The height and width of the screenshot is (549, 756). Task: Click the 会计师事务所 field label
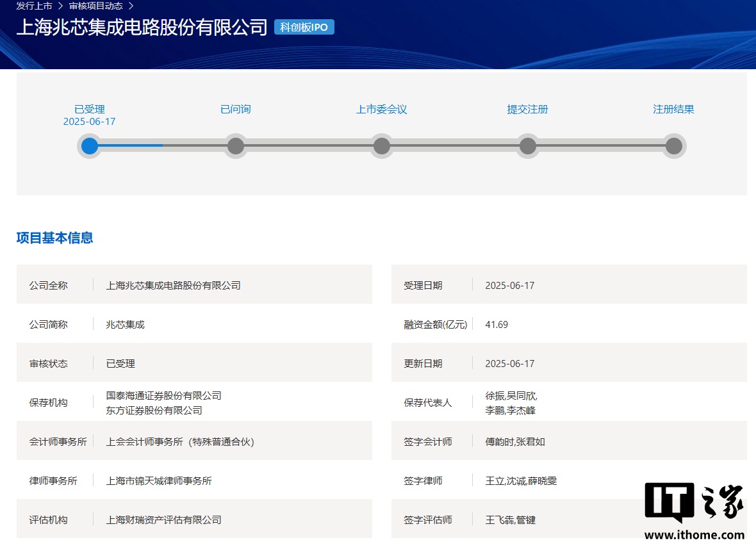(x=58, y=441)
